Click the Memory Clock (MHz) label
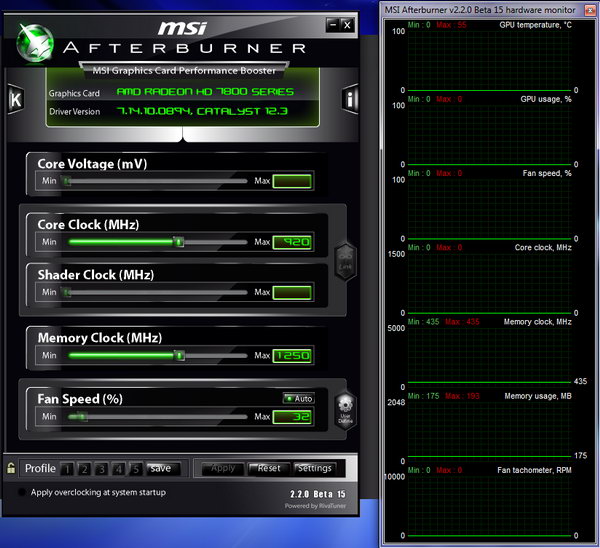The image size is (600, 548). (x=100, y=338)
